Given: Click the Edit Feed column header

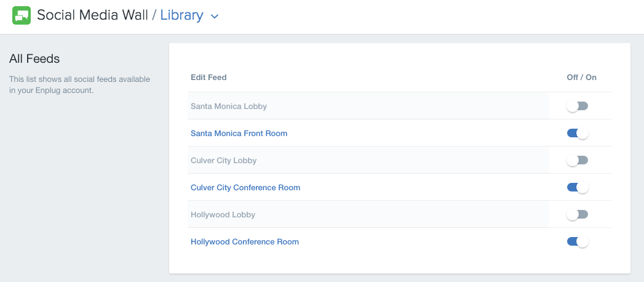Looking at the screenshot, I should pos(209,78).
